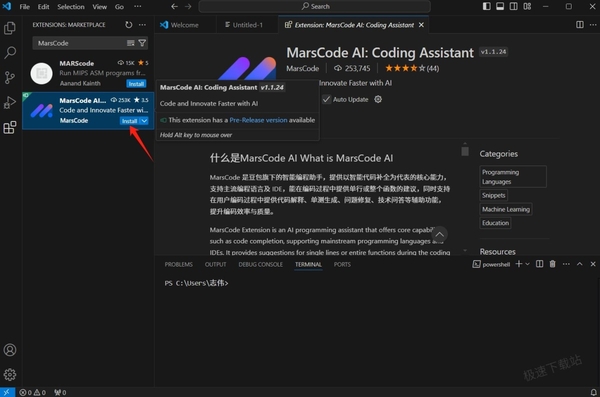Show errors and warnings in status bar
Viewport: 600px width, 397px height.
(x=33, y=392)
